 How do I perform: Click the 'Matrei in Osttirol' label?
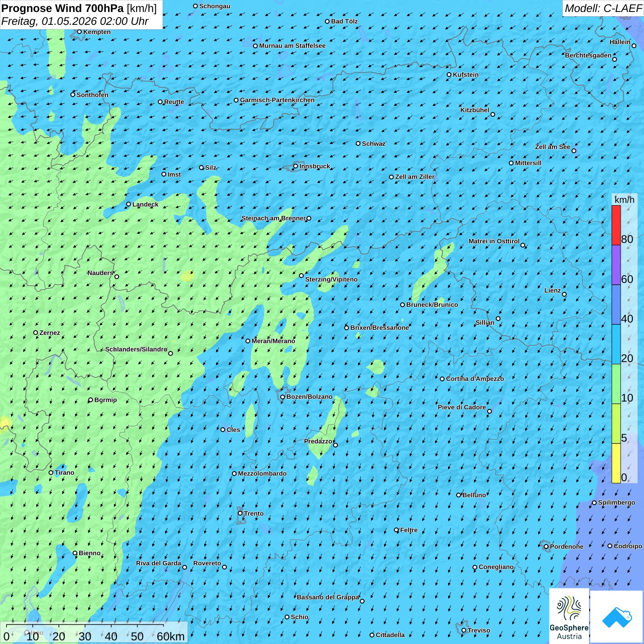(x=494, y=241)
